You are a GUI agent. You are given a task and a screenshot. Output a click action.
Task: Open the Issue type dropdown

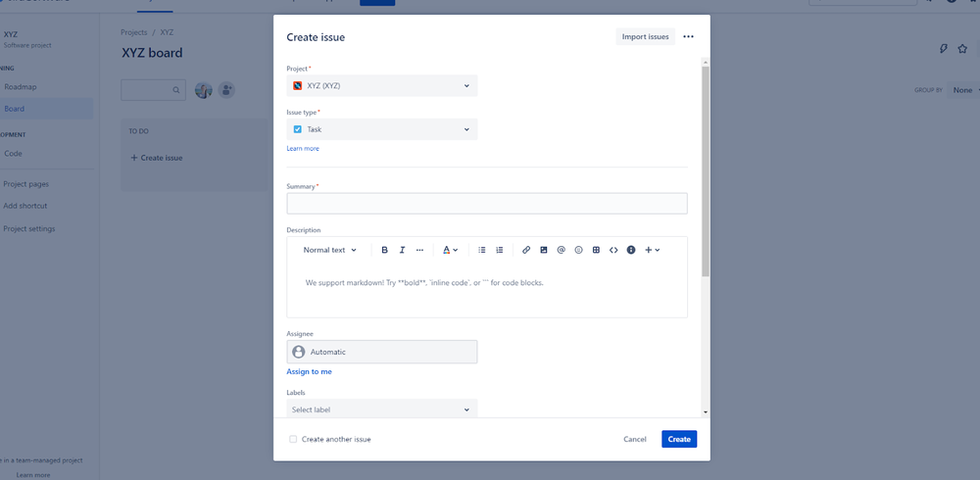382,129
